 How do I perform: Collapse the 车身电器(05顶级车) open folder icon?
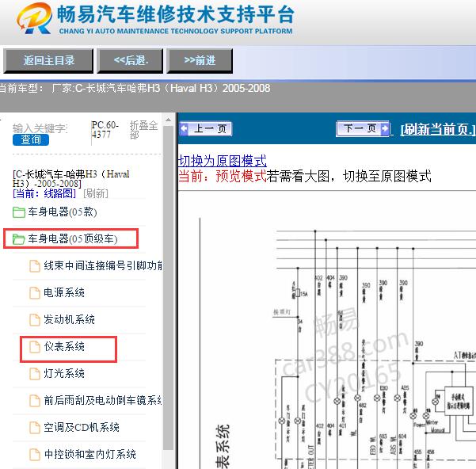point(19,239)
